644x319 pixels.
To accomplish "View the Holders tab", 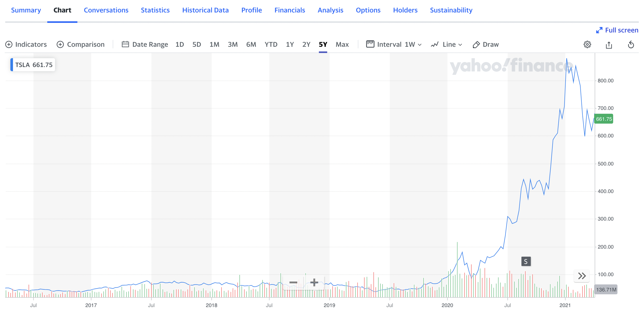I will [405, 10].
